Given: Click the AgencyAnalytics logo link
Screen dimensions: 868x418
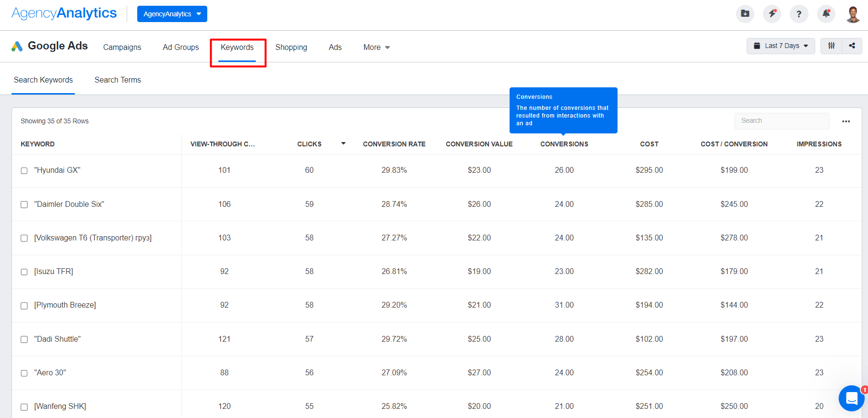Looking at the screenshot, I should [x=64, y=13].
